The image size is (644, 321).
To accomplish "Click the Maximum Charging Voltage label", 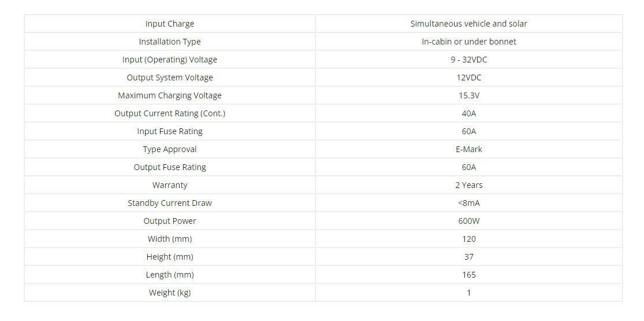I will pos(170,95).
